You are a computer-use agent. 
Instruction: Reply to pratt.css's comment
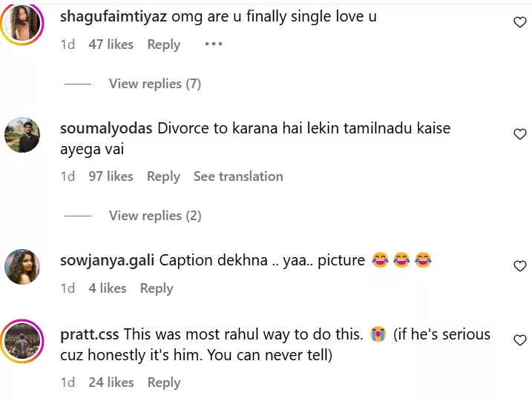point(163,382)
